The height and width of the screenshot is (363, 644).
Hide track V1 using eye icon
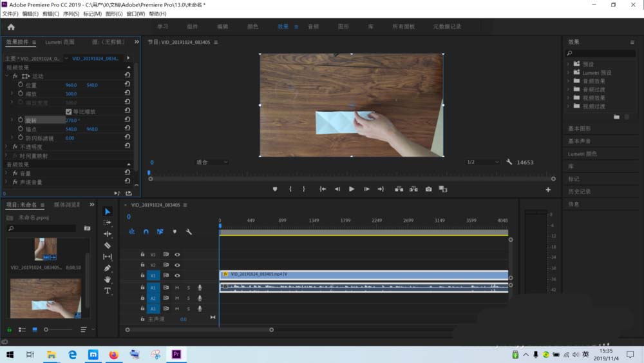tap(177, 275)
